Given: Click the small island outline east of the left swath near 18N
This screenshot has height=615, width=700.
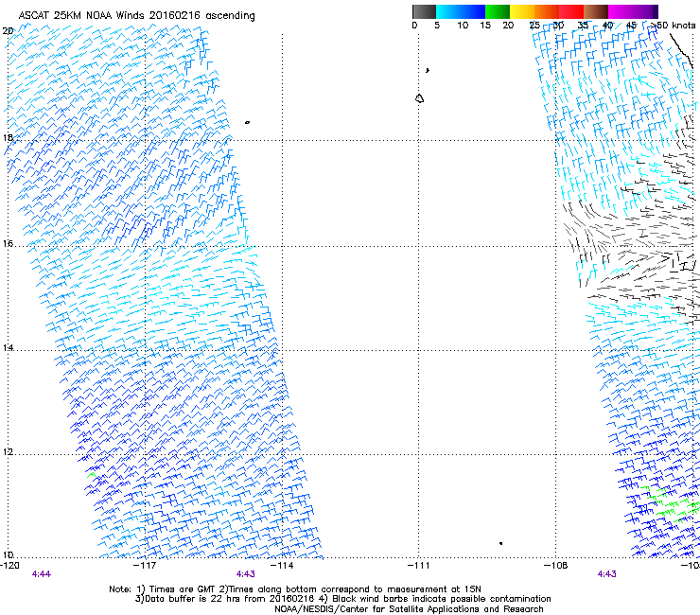Looking at the screenshot, I should point(247,122).
